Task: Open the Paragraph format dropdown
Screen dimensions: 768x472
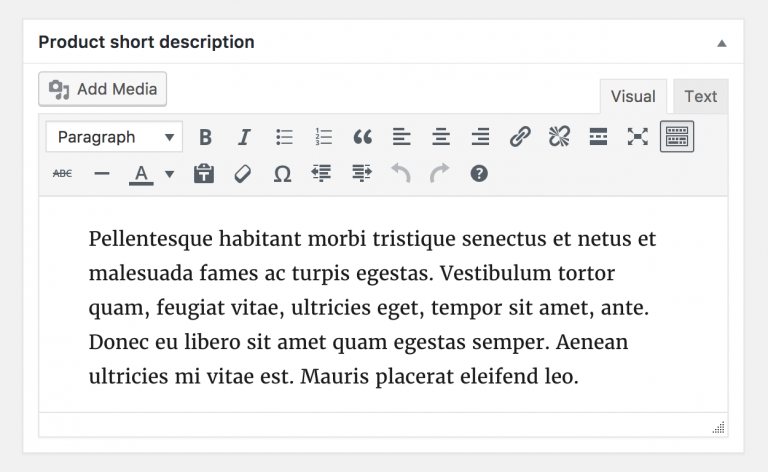Action: click(x=115, y=137)
